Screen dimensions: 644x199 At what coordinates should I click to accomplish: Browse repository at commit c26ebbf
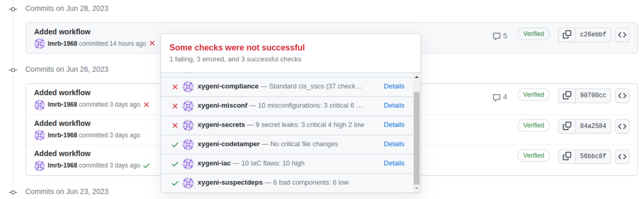click(x=622, y=35)
